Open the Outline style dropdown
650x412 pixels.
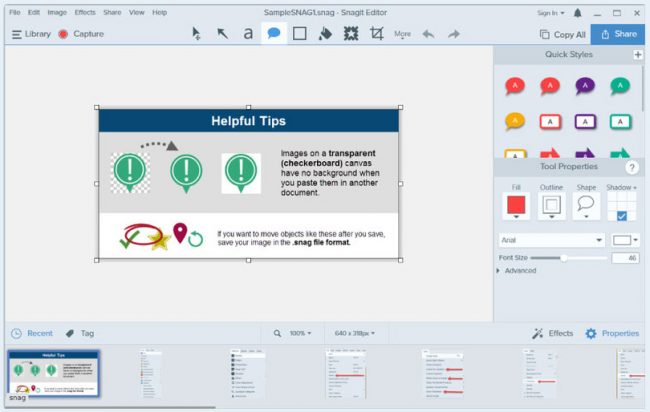[551, 217]
